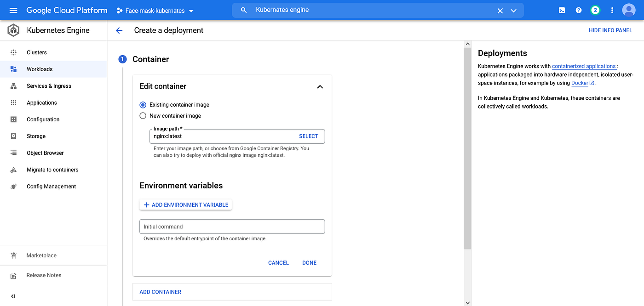Click the project selector dots icon
The image size is (644, 306).
pos(120,10)
